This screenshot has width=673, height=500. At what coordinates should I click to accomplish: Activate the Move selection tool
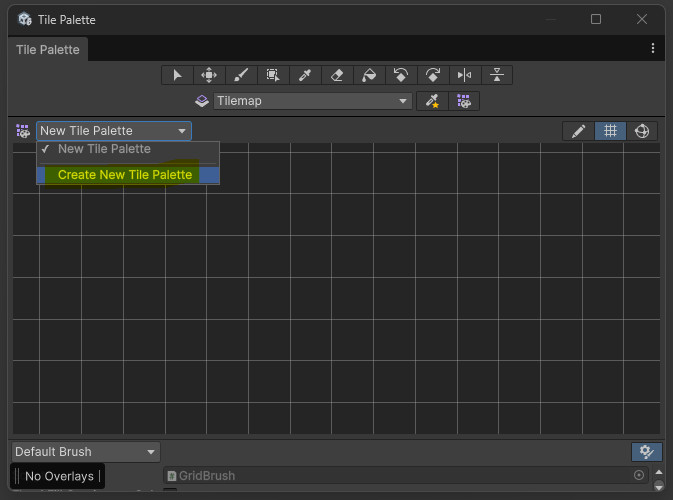[x=209, y=75]
